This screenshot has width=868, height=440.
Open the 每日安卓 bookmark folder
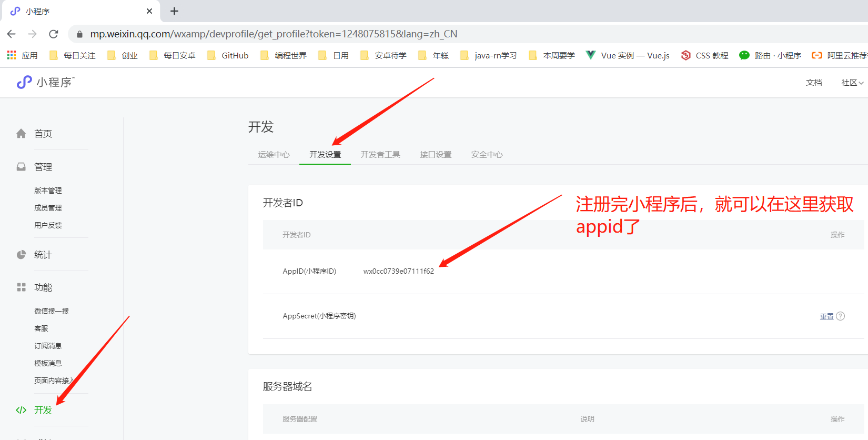coord(173,55)
